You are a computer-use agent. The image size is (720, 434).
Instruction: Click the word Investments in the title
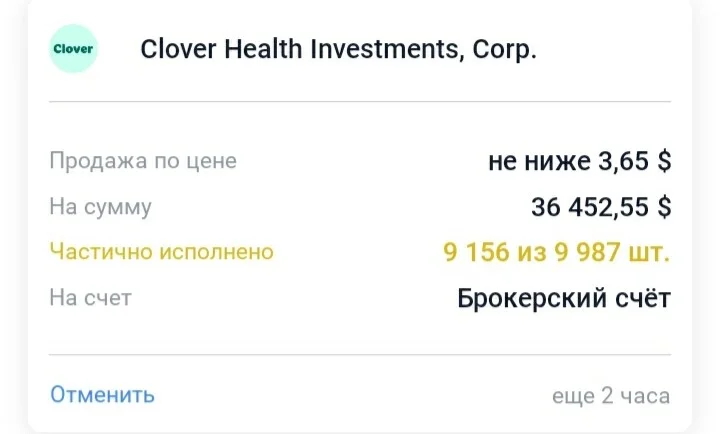(384, 49)
